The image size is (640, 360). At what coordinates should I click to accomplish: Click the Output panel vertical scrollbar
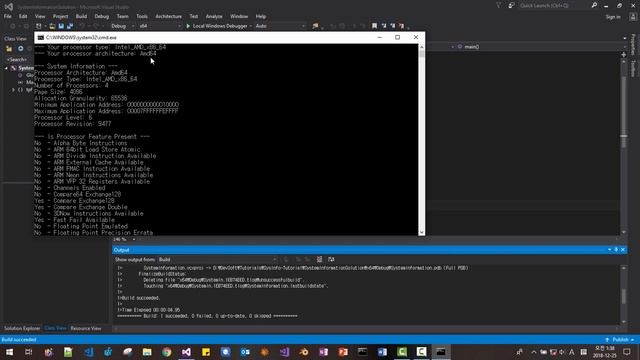(x=624, y=294)
